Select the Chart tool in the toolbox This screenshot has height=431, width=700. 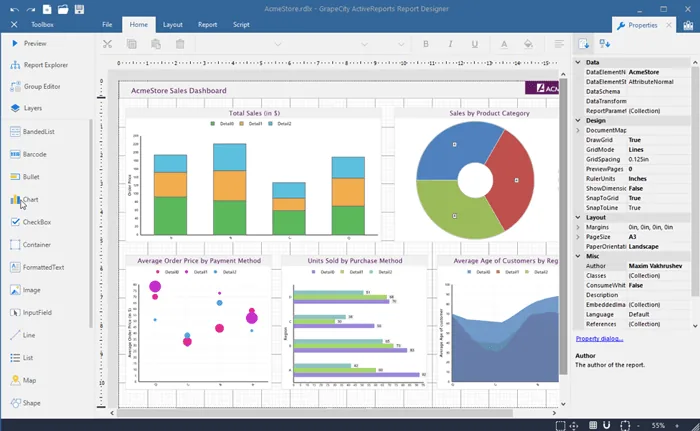24,200
